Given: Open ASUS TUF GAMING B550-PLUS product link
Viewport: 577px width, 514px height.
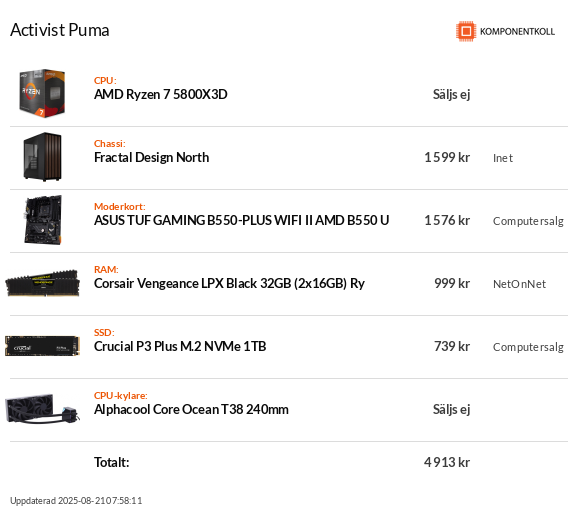Looking at the screenshot, I should (x=241, y=220).
